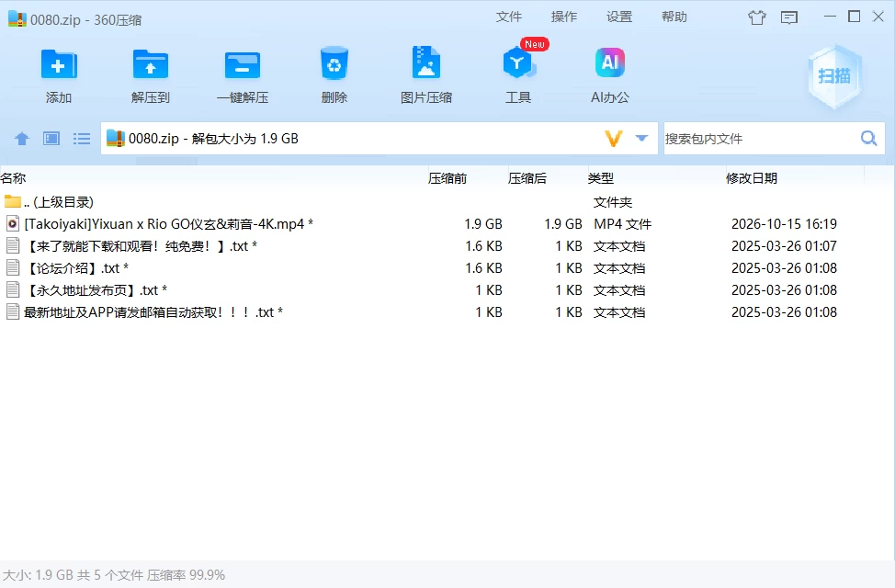This screenshot has width=895, height=588.
Task: Open the 文件 menu
Action: pyautogui.click(x=508, y=17)
